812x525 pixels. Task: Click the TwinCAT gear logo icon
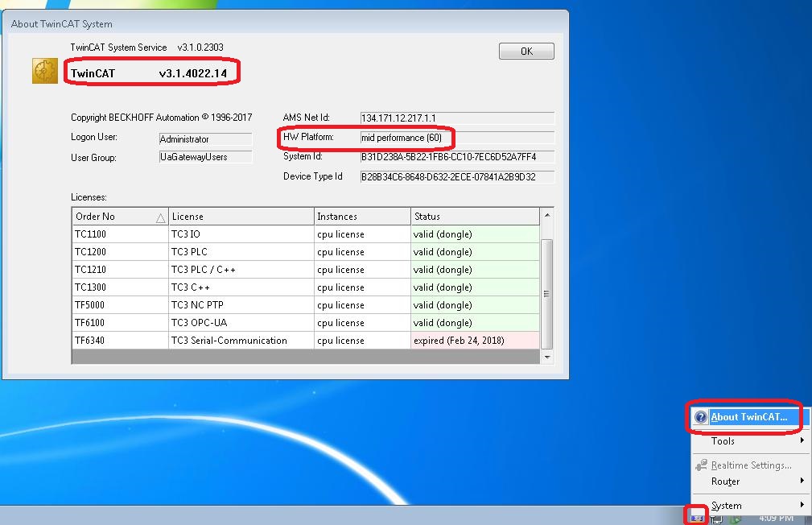tap(45, 71)
